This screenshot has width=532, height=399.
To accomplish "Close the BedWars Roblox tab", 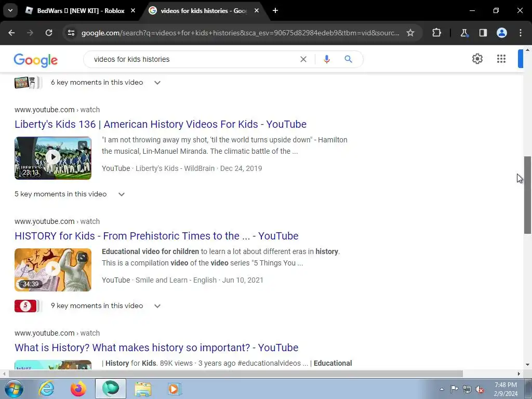I will tap(133, 10).
